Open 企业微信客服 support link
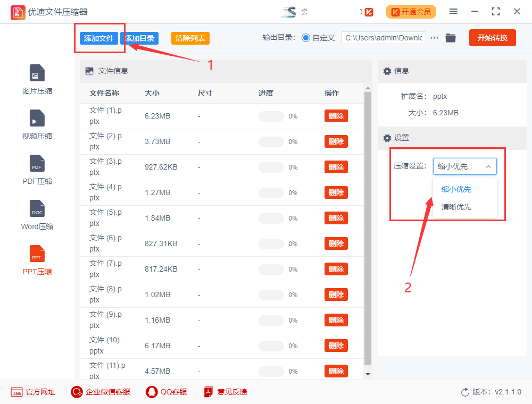Screen dimensions: 532x404 pos(101,392)
